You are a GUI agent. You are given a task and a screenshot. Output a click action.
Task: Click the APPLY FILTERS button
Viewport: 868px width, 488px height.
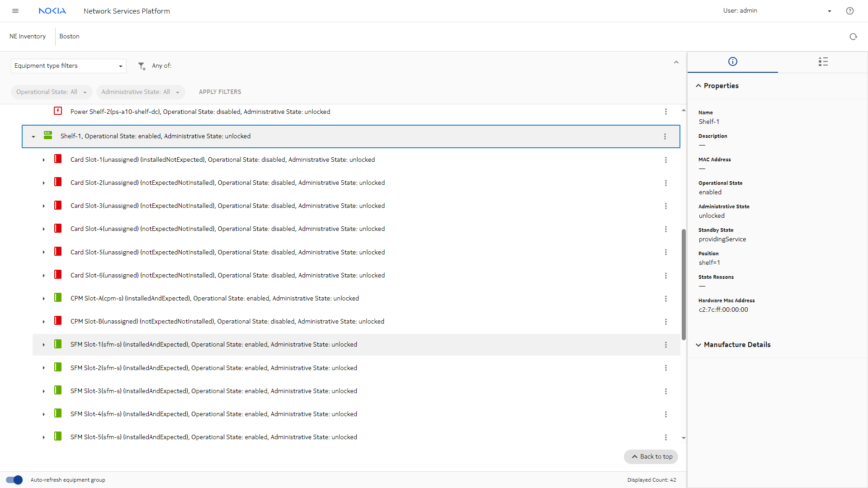pyautogui.click(x=220, y=92)
